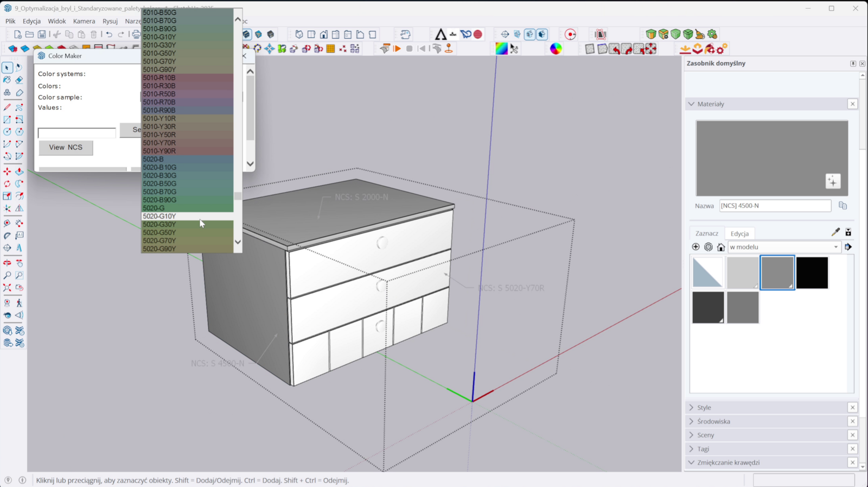Click the rainbow color wheel toolbar icon
The image size is (868, 487).
click(556, 49)
